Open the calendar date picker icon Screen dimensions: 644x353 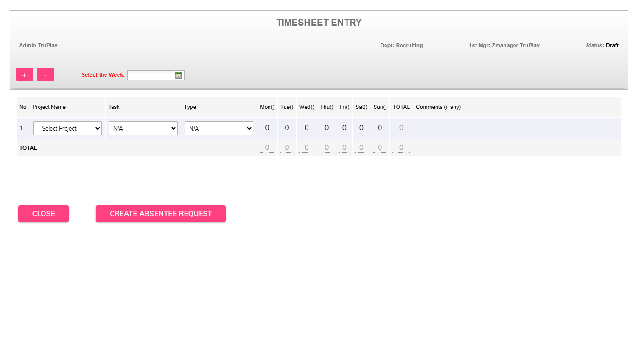click(x=178, y=75)
